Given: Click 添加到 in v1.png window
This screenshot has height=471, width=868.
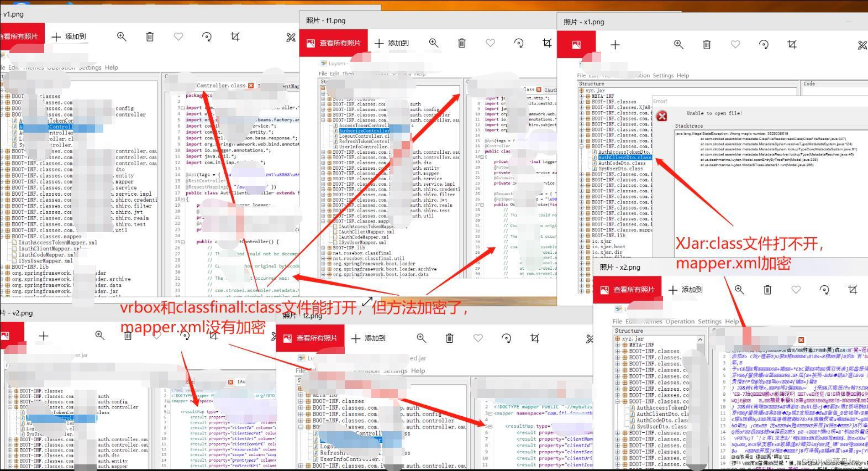Looking at the screenshot, I should pyautogui.click(x=69, y=36).
